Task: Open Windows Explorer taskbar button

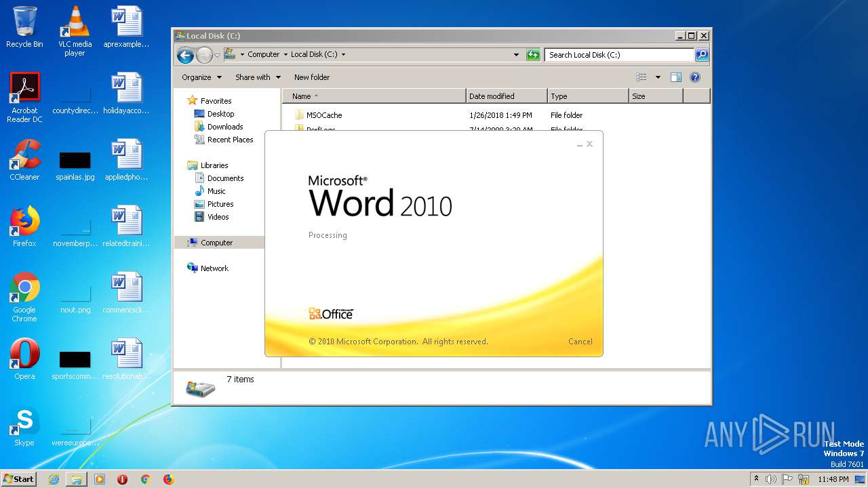Action: point(77,479)
